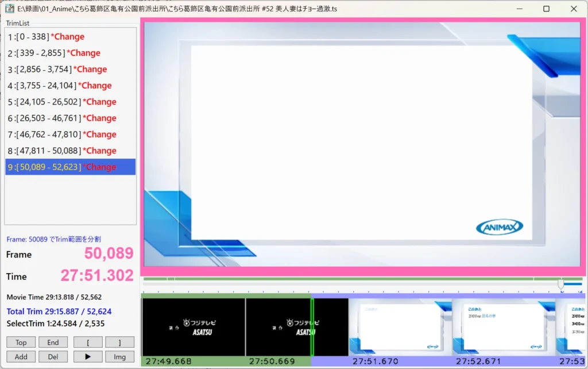The height and width of the screenshot is (369, 588).
Task: Click the left bracket [ button
Action: pyautogui.click(x=88, y=343)
